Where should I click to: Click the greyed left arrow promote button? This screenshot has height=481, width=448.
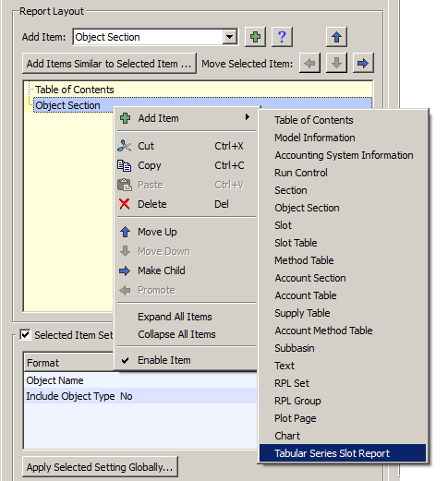coord(309,63)
